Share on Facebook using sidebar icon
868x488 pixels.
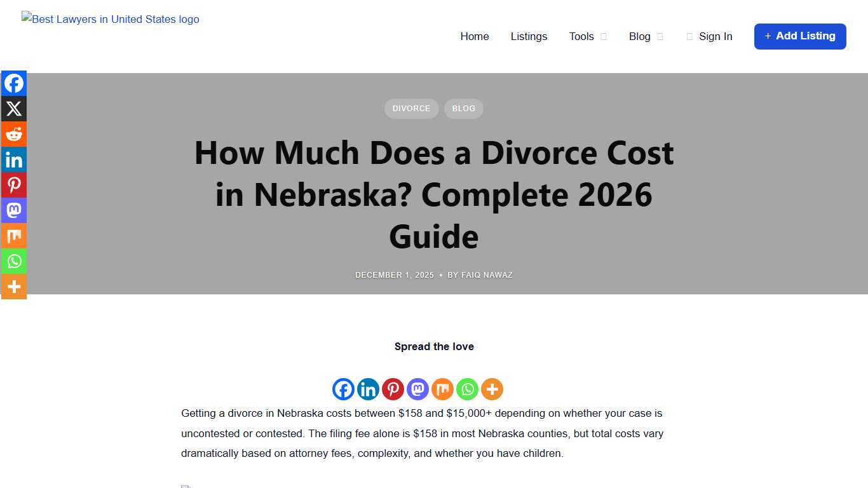coord(14,83)
